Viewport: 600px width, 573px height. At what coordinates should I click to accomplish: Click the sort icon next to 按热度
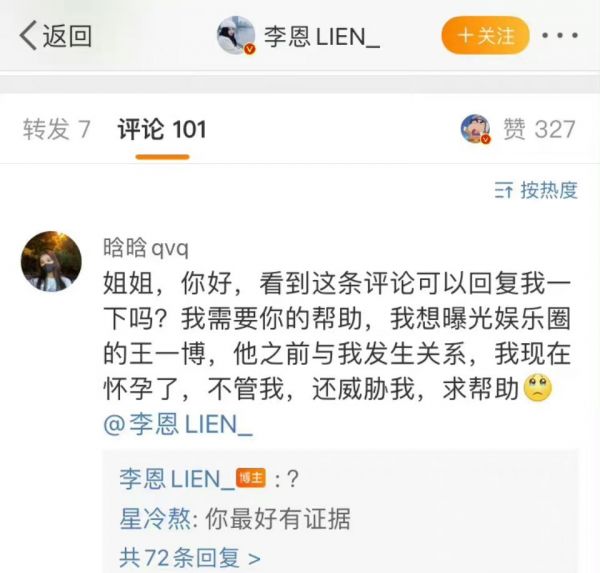pos(503,190)
